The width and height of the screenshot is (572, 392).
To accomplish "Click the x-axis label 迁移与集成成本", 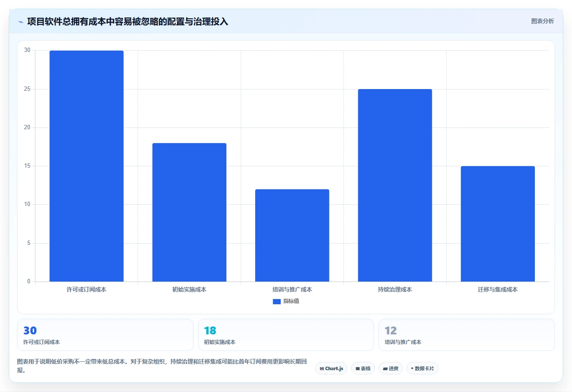I will pos(498,289).
